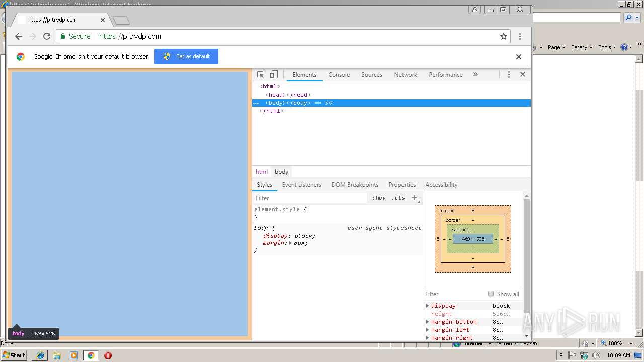Open the IE search provider dropdown arrow
This screenshot has height=362, width=644.
[x=637, y=18]
